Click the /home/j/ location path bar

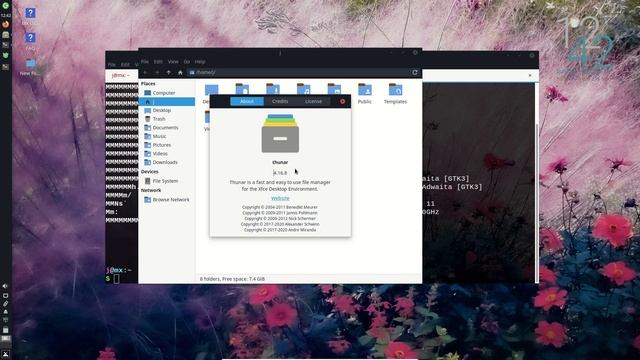tap(298, 72)
